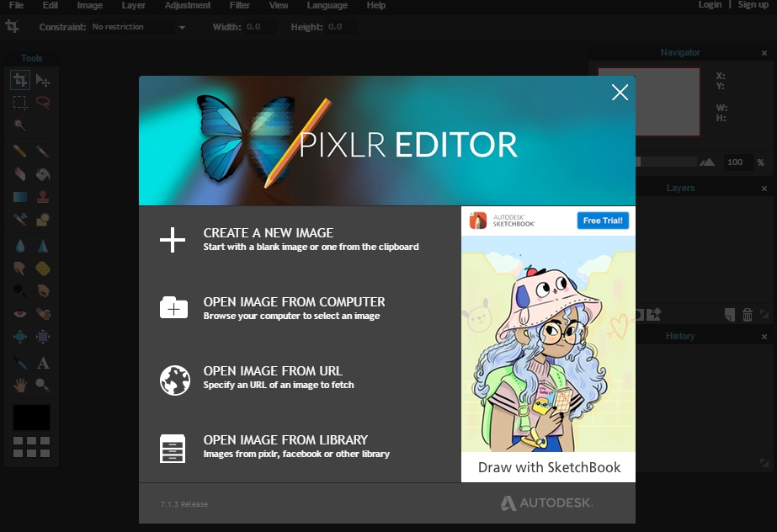Image resolution: width=777 pixels, height=532 pixels.
Task: Choose the Spot Heal bandage tool
Action: tap(43, 313)
